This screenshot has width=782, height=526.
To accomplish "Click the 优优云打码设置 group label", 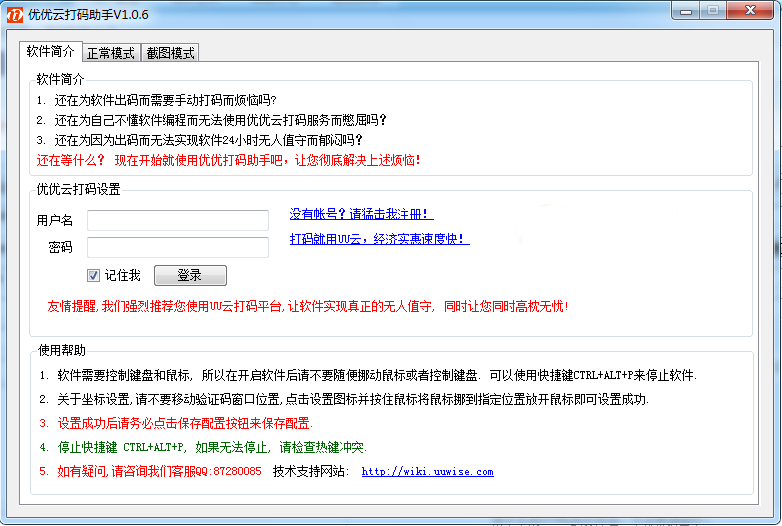I will click(x=78, y=189).
